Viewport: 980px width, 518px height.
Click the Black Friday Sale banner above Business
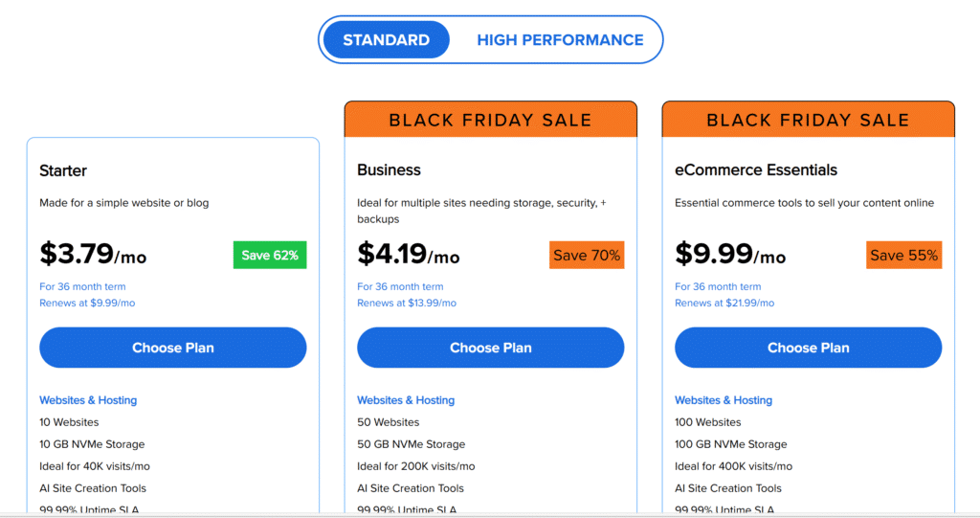click(490, 120)
